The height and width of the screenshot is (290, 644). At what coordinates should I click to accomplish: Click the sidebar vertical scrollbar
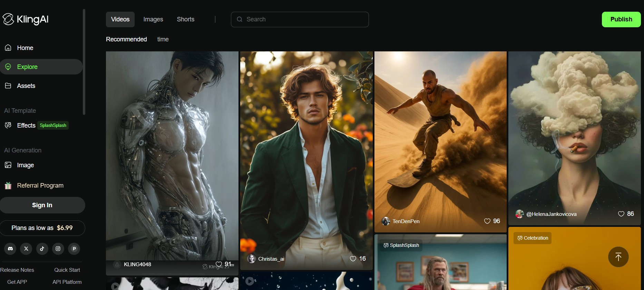pyautogui.click(x=84, y=62)
